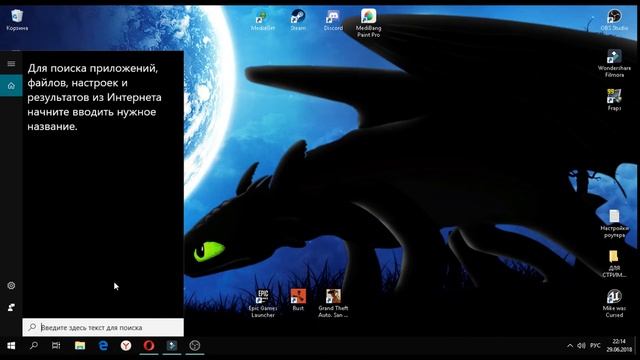Open Fraps desktop shortcut
This screenshot has width=640, height=360.
[x=614, y=100]
